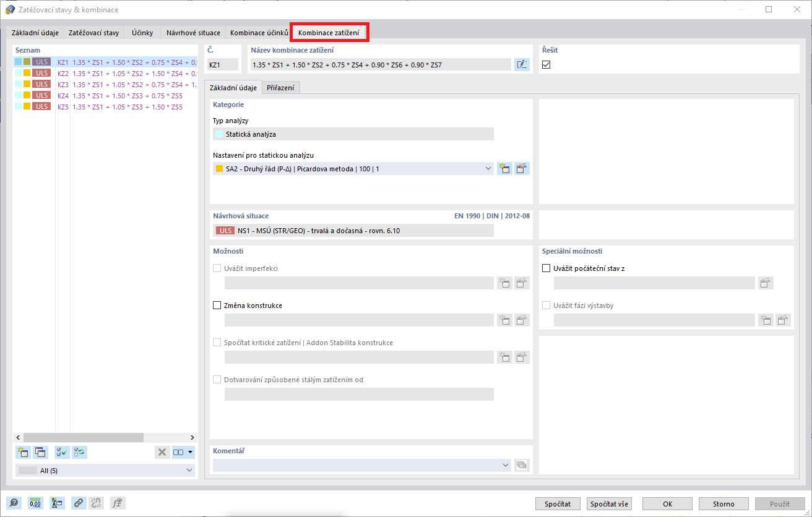Open edit dialog for SA2 analysis settings
The image size is (812, 517).
(x=522, y=168)
